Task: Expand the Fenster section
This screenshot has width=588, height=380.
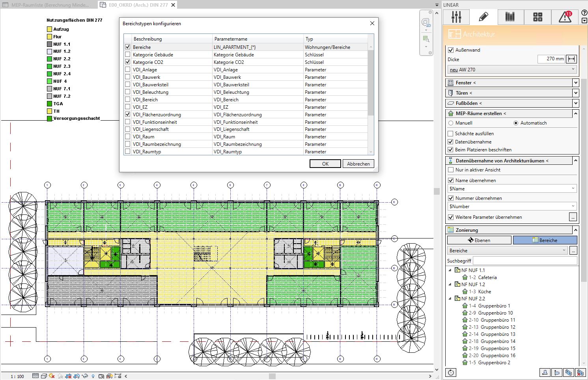Action: click(575, 83)
